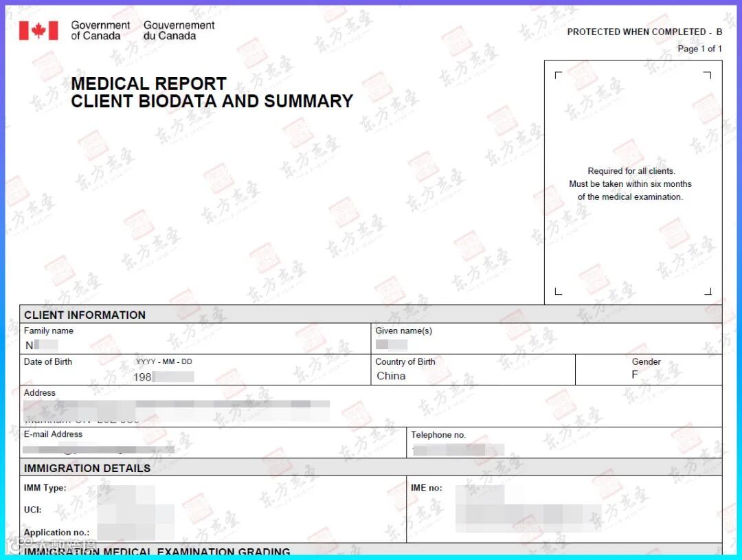Click the IMMIGRATION DETAILS section header
This screenshot has height=560, width=742.
[370, 468]
